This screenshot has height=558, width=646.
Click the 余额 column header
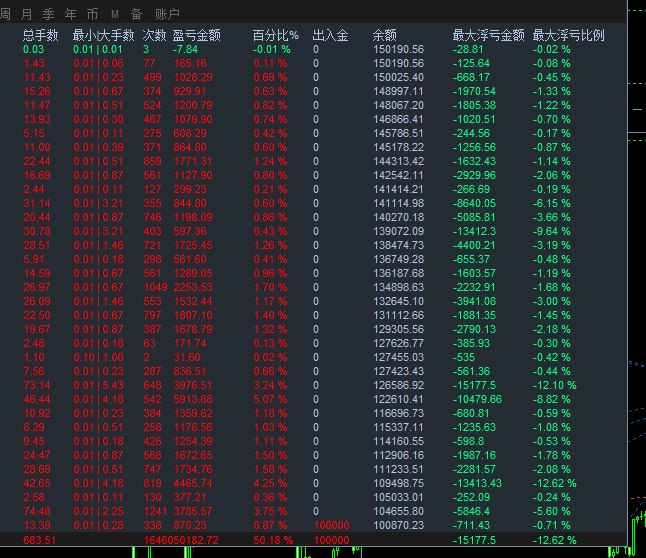pos(384,35)
